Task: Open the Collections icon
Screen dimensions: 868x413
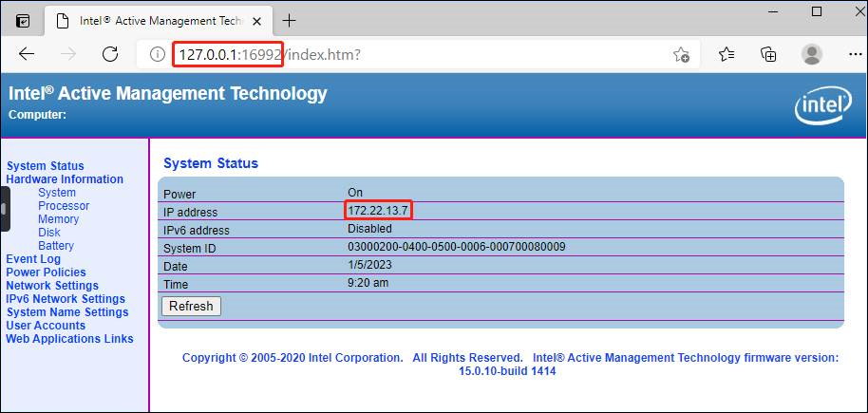Action: pos(768,54)
